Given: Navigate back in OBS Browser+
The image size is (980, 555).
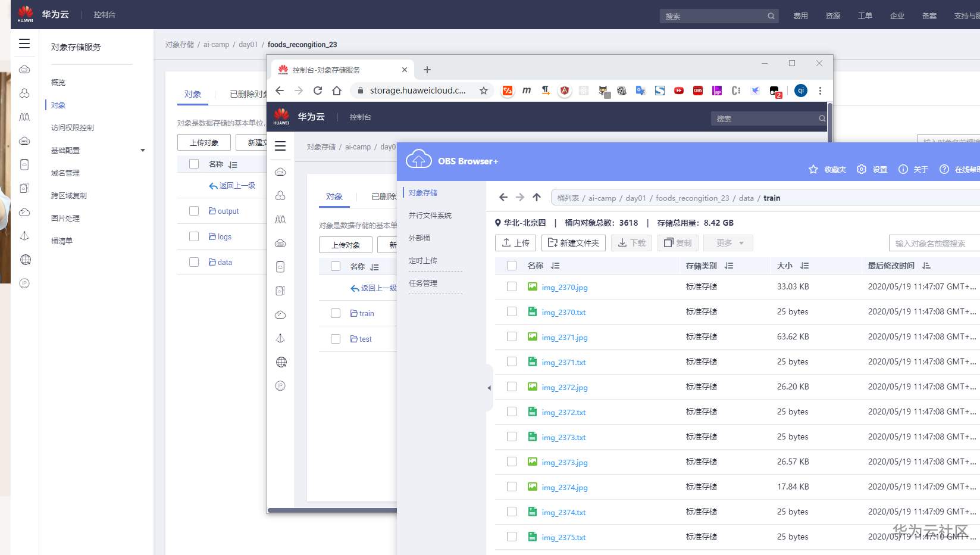Looking at the screenshot, I should (x=503, y=197).
